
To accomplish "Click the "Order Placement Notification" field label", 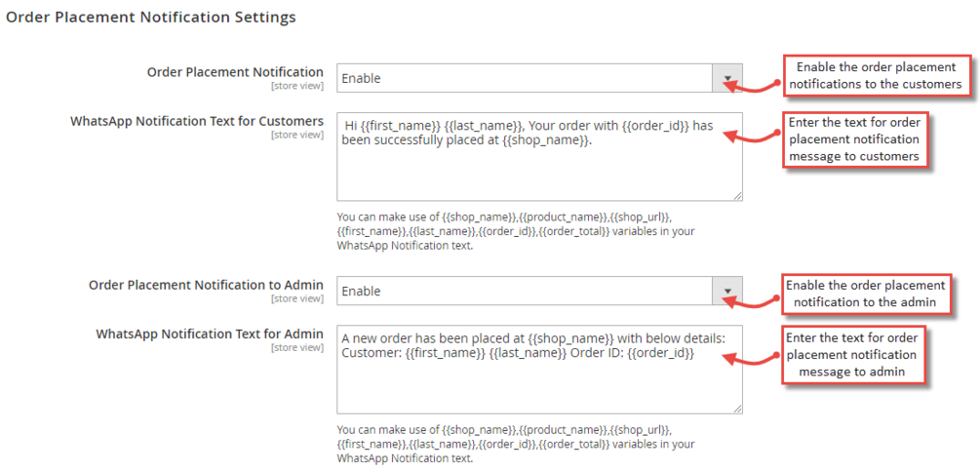I will pos(235,72).
